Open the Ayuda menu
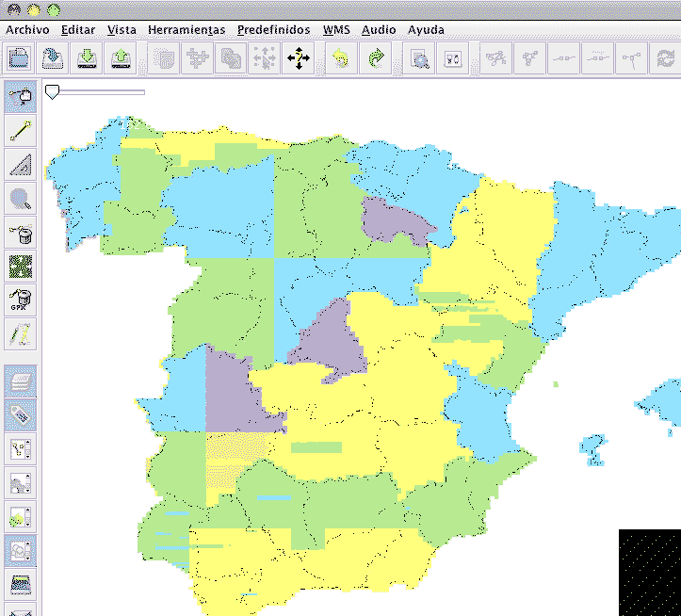681x616 pixels. pos(426,30)
